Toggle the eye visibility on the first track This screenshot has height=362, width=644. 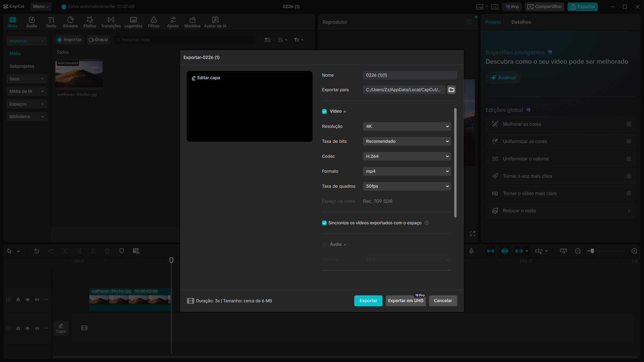tap(28, 299)
